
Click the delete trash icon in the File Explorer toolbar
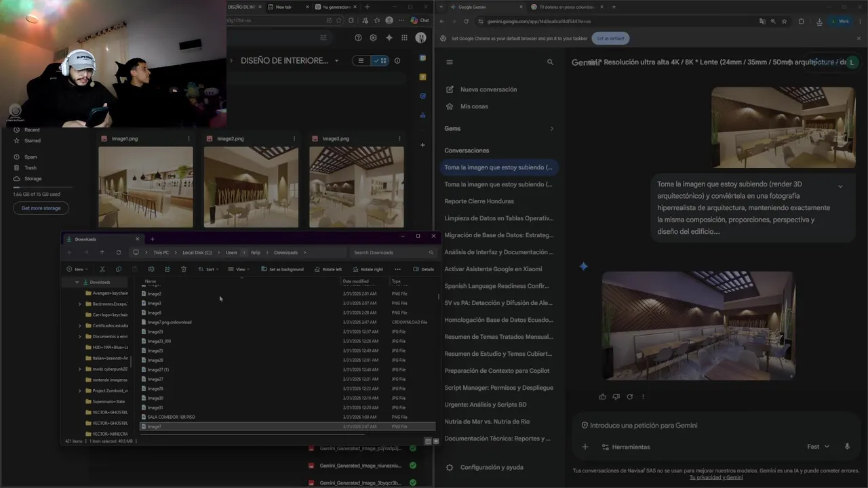pos(183,269)
